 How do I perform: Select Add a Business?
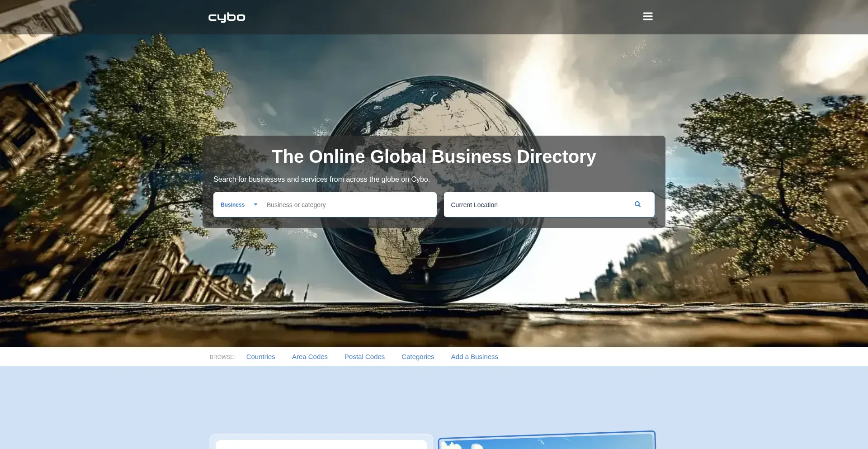(474, 357)
